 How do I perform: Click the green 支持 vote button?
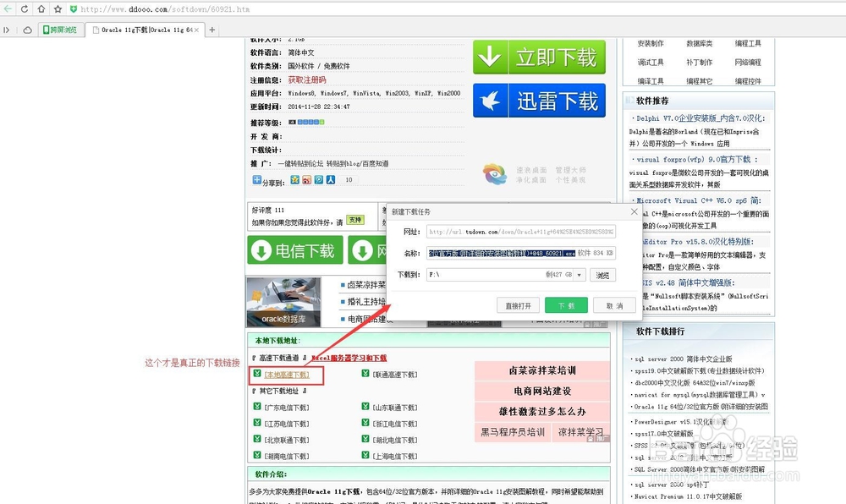click(355, 220)
